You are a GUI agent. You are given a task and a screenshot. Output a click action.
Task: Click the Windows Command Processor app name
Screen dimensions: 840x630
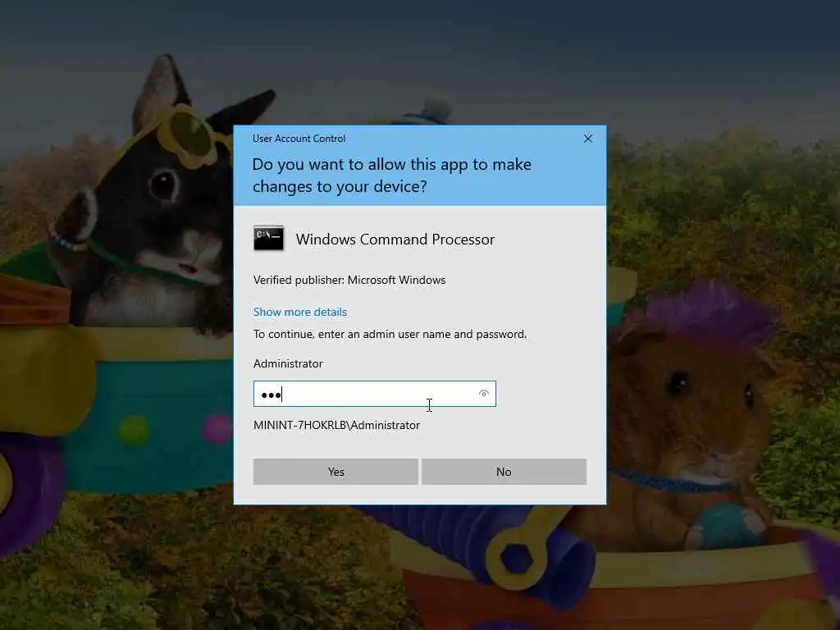click(x=395, y=239)
